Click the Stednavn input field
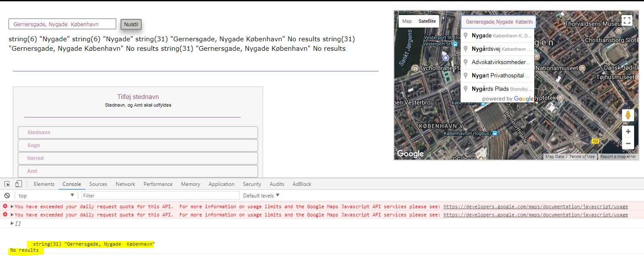The height and width of the screenshot is (256, 644). point(138,133)
